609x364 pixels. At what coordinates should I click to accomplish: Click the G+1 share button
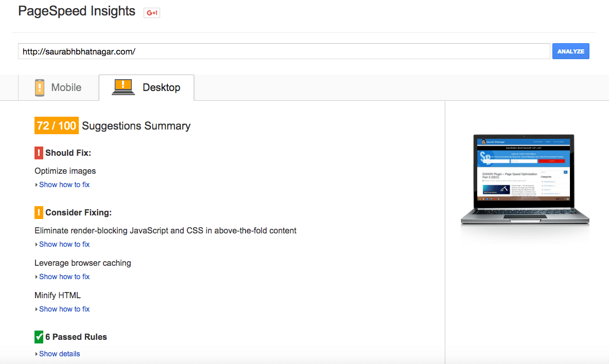click(x=152, y=13)
